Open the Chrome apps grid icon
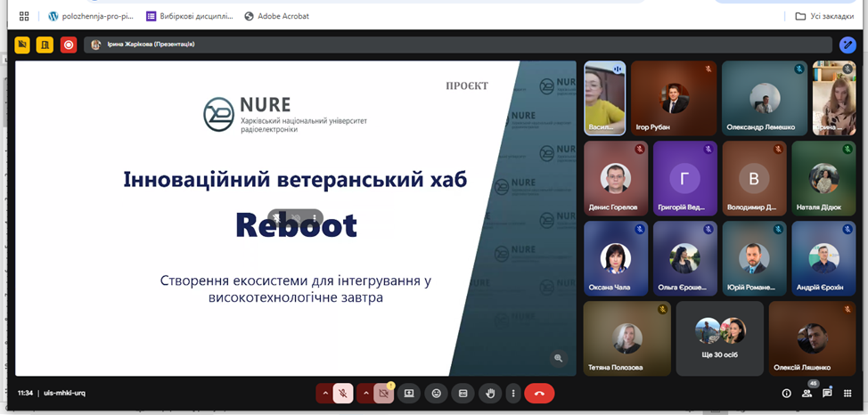 [x=24, y=16]
